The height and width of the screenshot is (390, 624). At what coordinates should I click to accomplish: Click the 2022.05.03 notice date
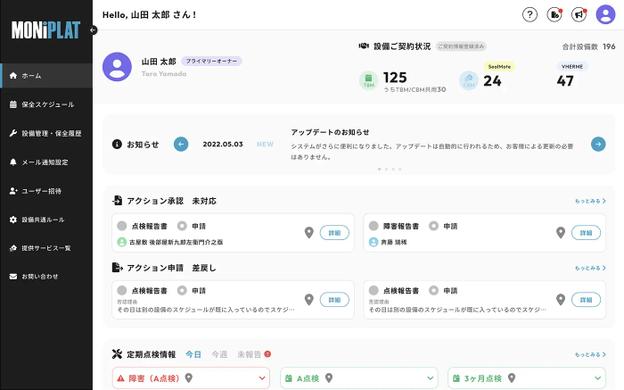click(223, 144)
